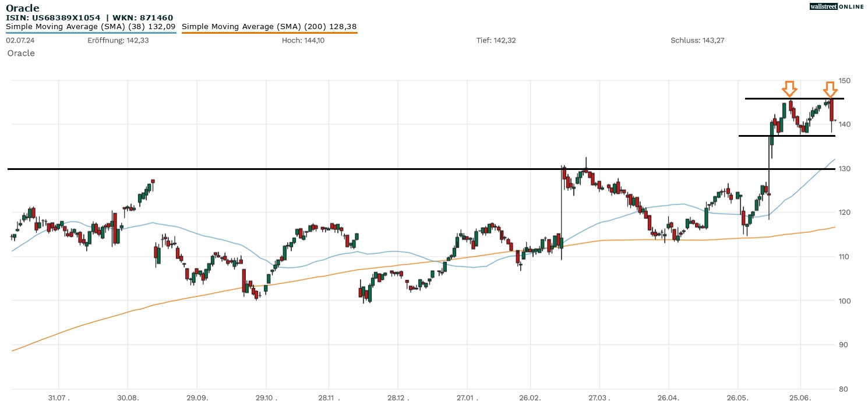Toggle the SMA (200) 128,38 legend
868x401 pixels.
(x=269, y=26)
